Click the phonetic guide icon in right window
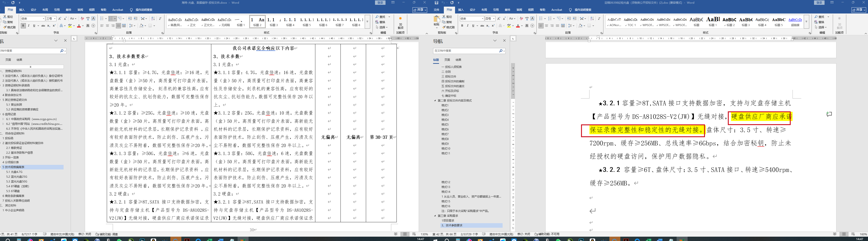 coord(527,19)
